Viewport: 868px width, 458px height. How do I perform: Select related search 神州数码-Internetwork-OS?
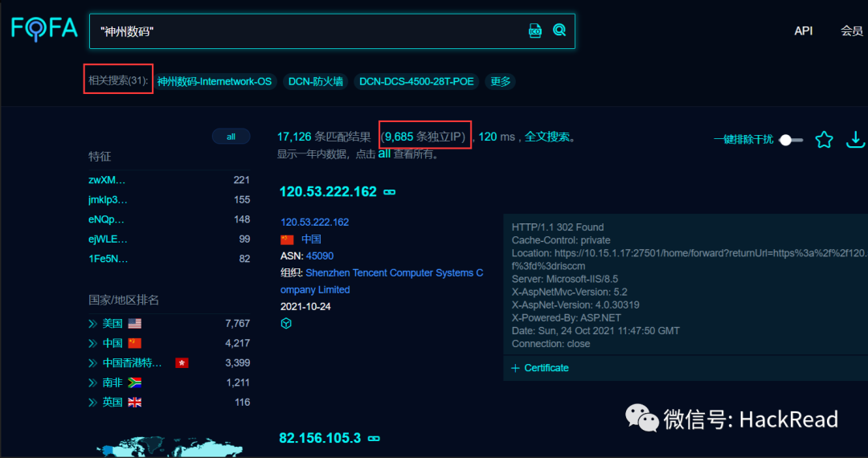215,82
